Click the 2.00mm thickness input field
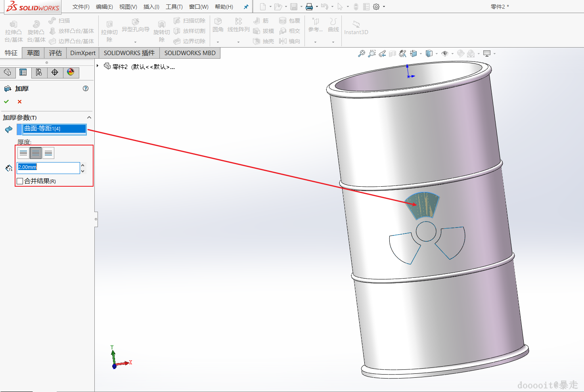The width and height of the screenshot is (584, 392). click(48, 167)
